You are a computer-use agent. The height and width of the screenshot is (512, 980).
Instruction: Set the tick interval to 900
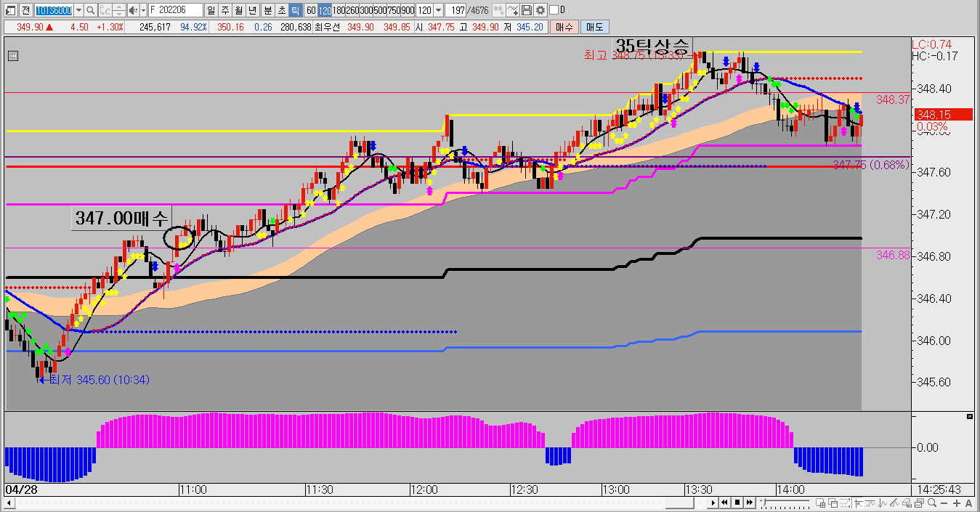click(408, 10)
